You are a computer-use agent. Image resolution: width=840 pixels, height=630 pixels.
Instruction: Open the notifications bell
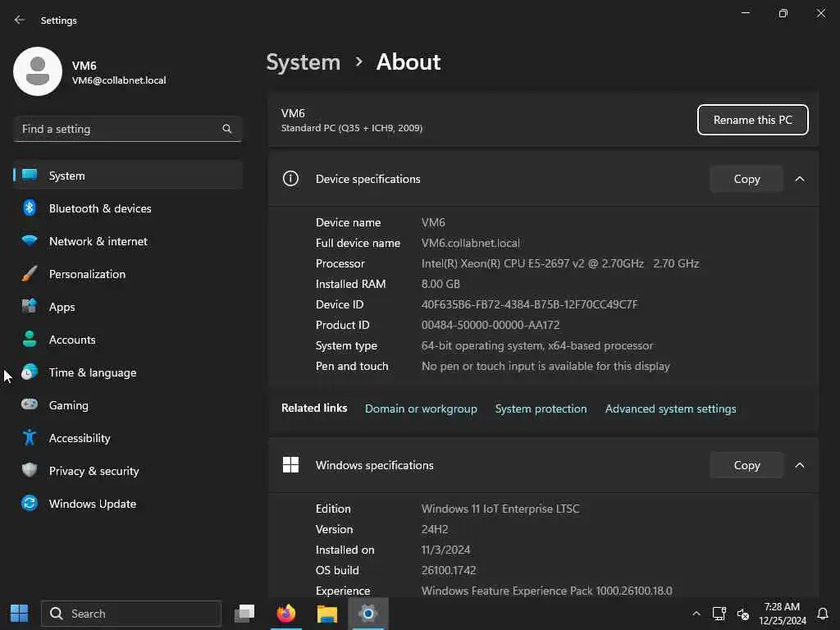[x=823, y=614]
